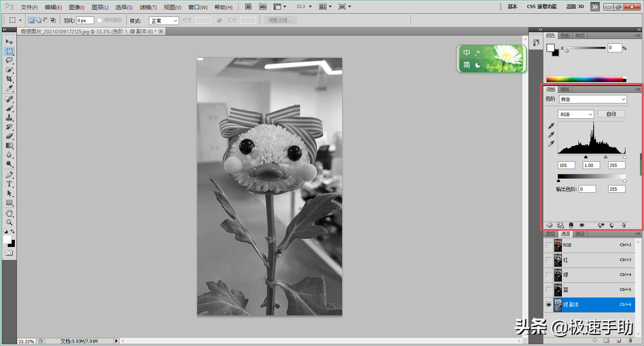
Task: Open the 色阶 preset dropdown
Action: pos(593,99)
